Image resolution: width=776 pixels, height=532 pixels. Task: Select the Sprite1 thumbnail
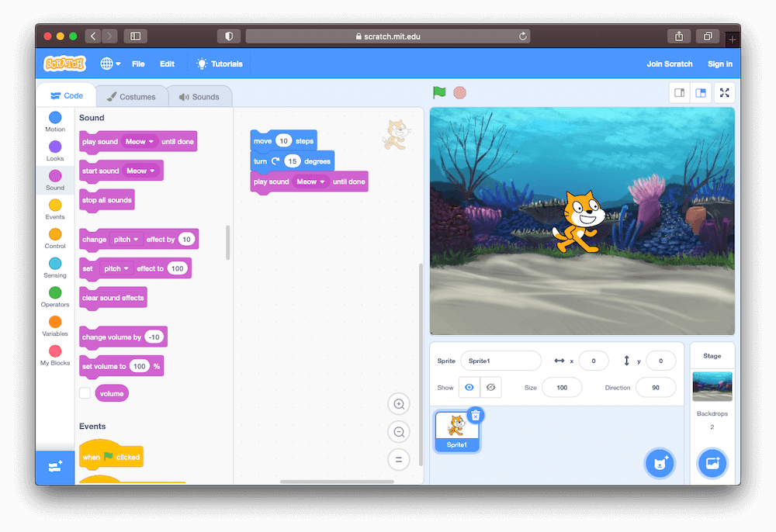coord(457,432)
